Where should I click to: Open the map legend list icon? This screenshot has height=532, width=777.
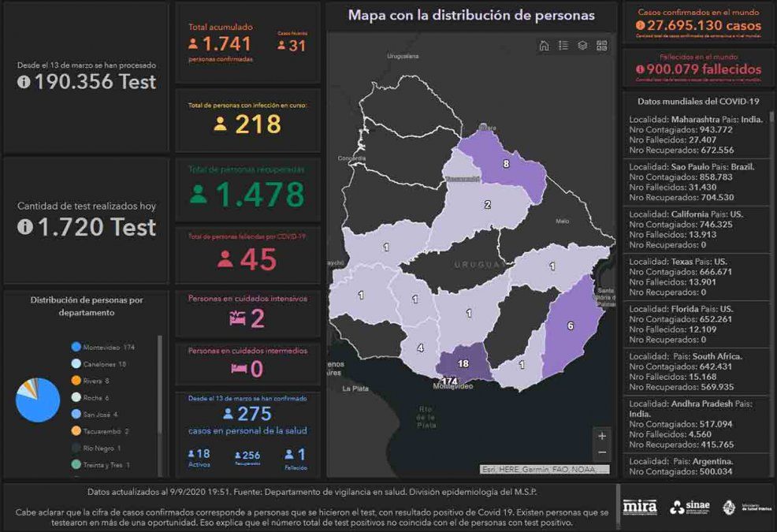pyautogui.click(x=563, y=46)
